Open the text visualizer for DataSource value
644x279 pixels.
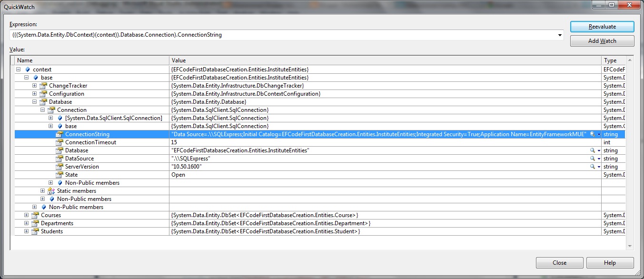(593, 158)
